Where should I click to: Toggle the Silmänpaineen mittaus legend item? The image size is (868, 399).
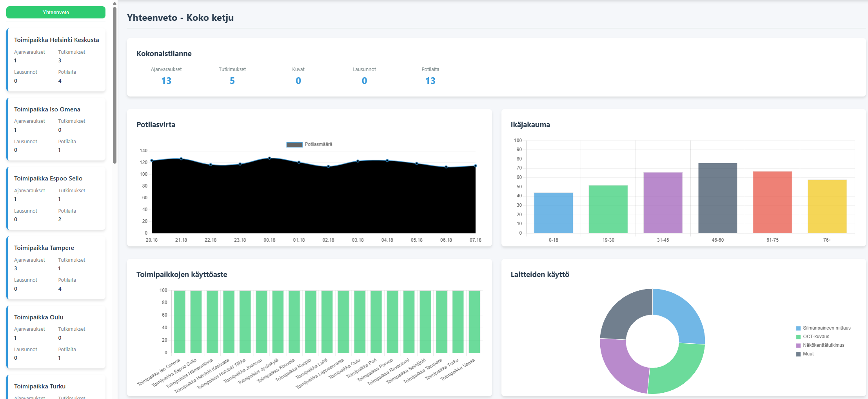click(x=823, y=328)
